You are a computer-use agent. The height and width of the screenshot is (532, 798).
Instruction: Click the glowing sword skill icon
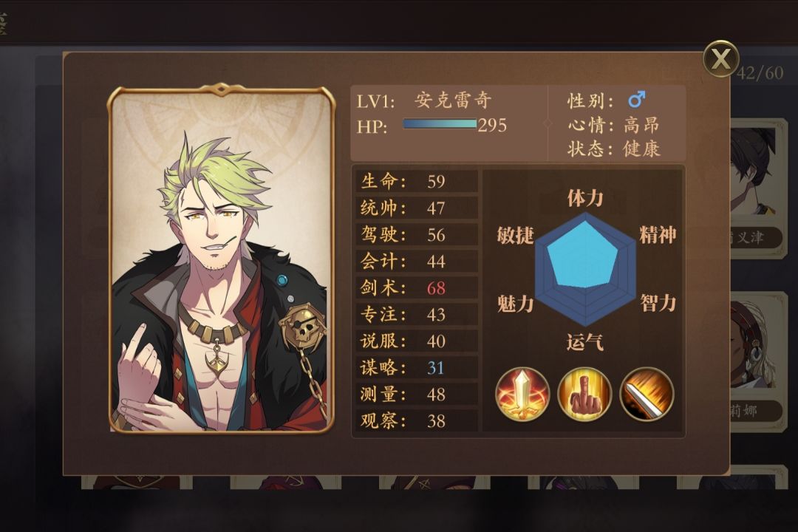click(522, 394)
